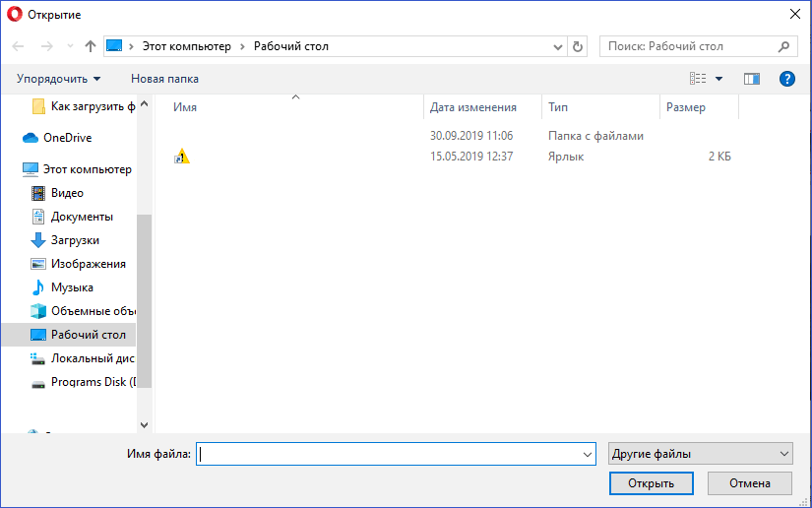
Task: Select the shortcut file with warning icon
Action: tap(182, 157)
